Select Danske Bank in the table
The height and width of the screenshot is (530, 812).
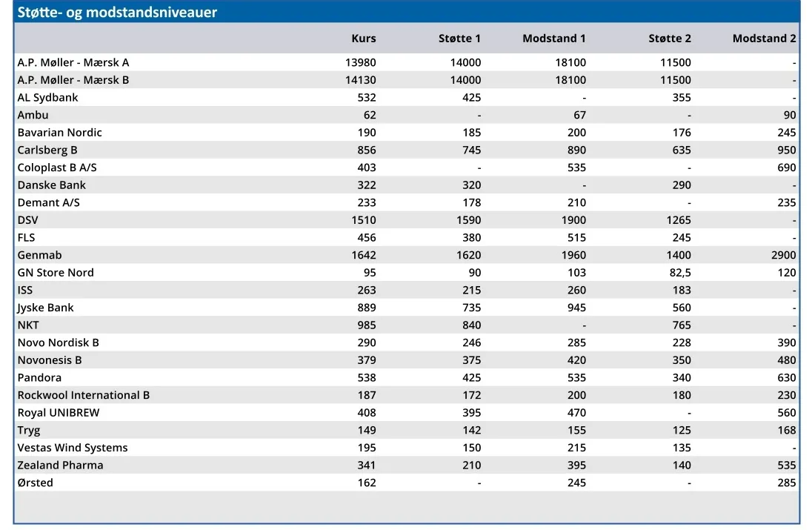click(51, 185)
